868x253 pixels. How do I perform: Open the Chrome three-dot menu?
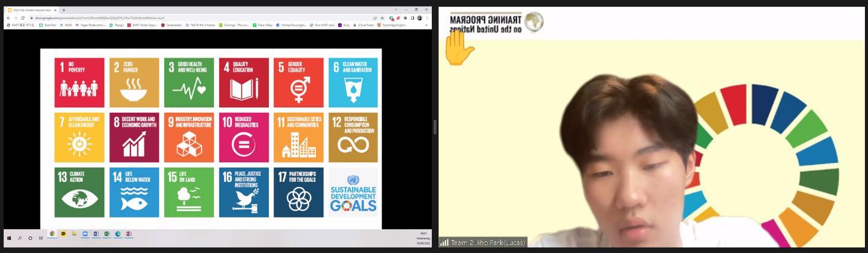tap(426, 18)
